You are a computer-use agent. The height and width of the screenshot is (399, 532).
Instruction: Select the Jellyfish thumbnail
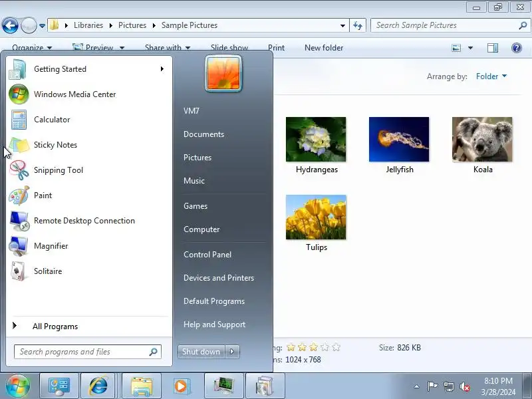[399, 140]
